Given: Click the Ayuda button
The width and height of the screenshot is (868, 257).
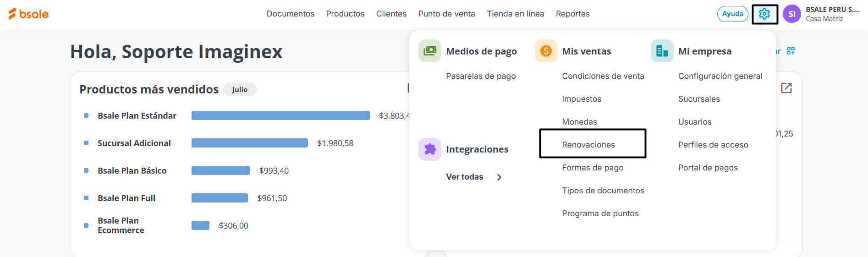Looking at the screenshot, I should [733, 14].
